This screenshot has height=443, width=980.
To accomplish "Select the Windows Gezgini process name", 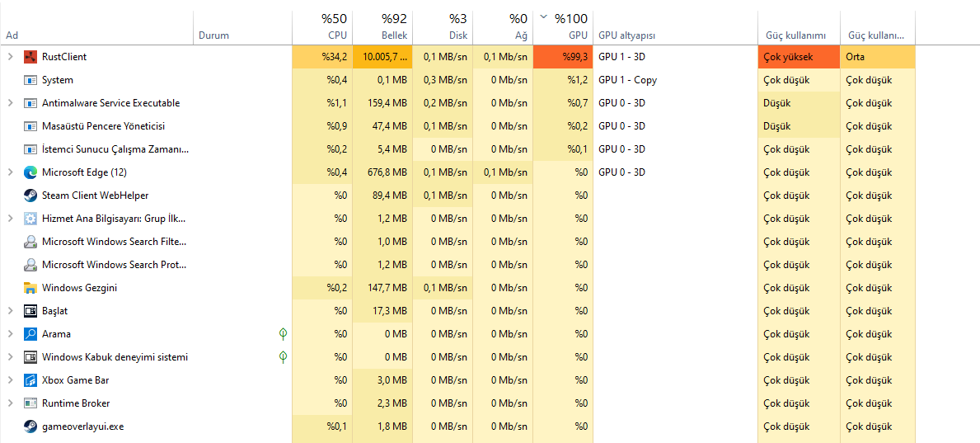I will [x=79, y=288].
